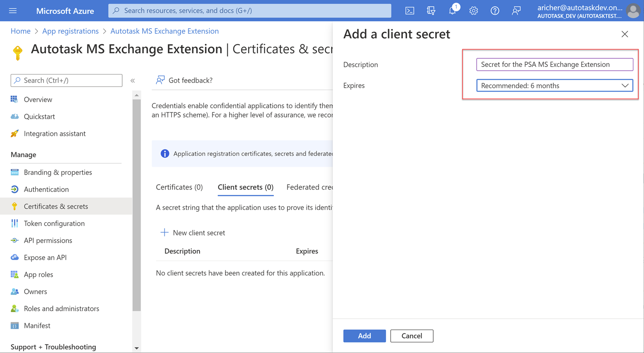This screenshot has width=644, height=353.
Task: Click the application key icon by title
Action: (17, 53)
